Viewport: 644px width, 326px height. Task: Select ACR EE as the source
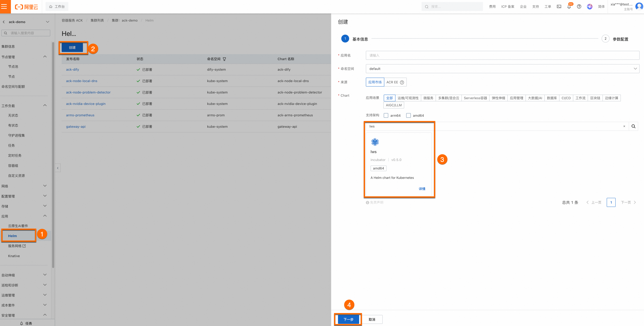392,82
